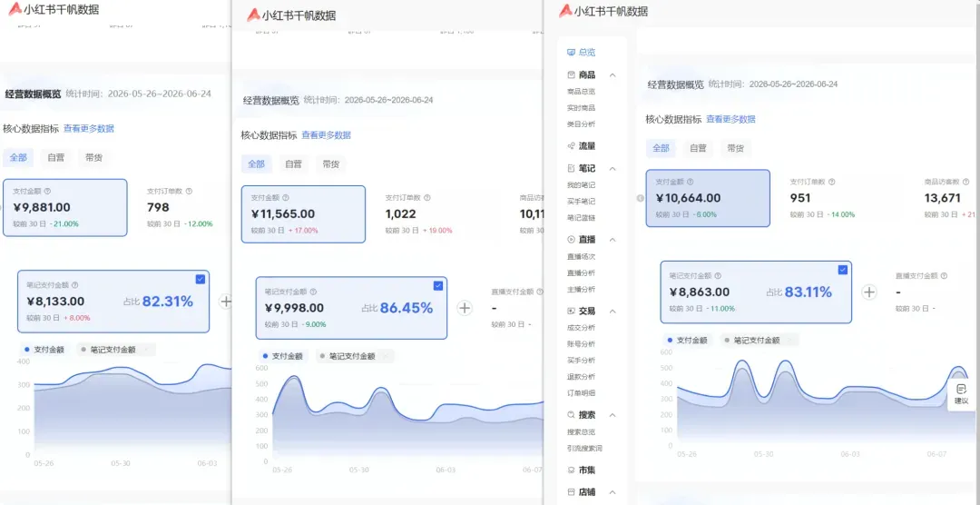Click the help icon beside 直播支付金额 in the ¥11,565.00 panel
Image resolution: width=980 pixels, height=505 pixels.
click(540, 292)
